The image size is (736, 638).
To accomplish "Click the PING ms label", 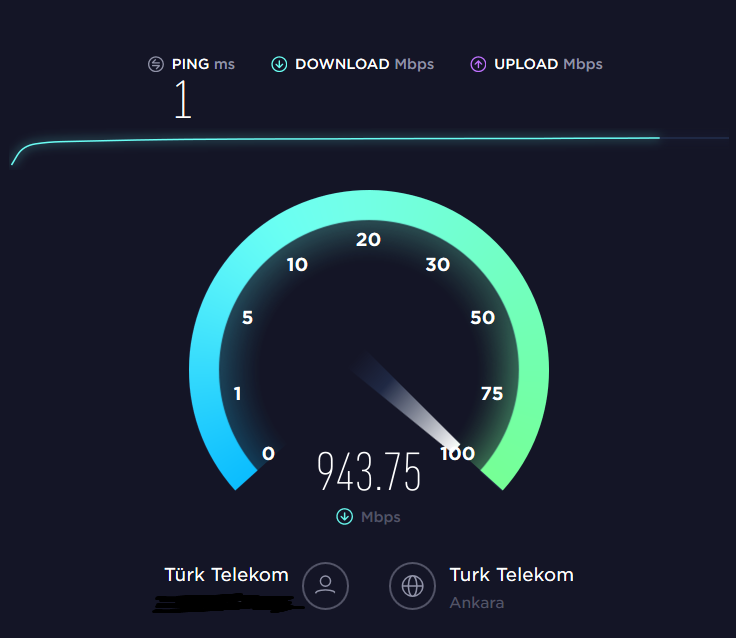I will (x=203, y=64).
